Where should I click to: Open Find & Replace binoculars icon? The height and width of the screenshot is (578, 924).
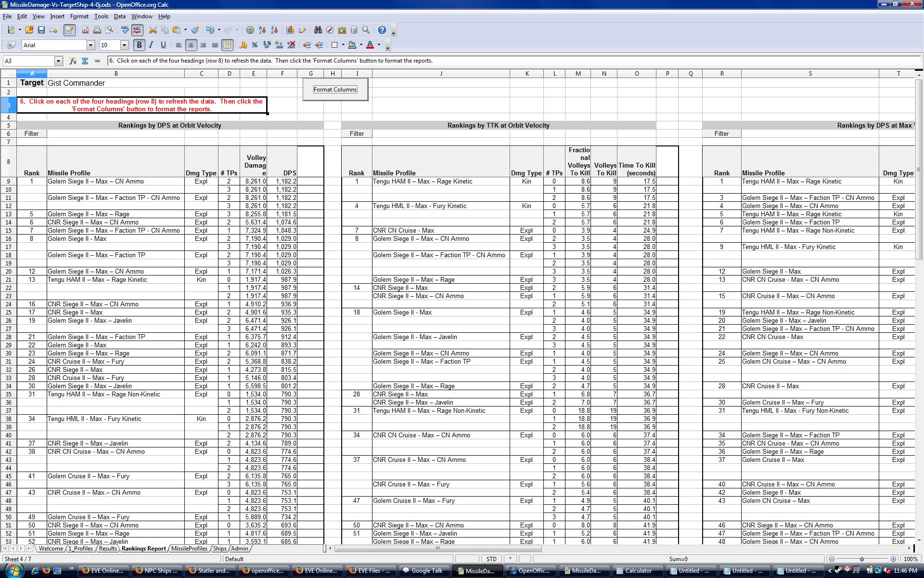tap(318, 30)
